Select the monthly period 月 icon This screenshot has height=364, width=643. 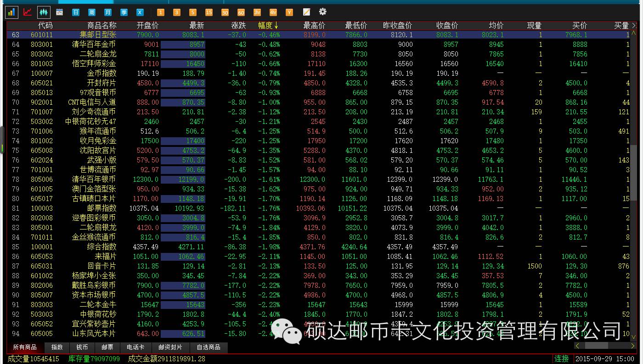[x=107, y=12]
